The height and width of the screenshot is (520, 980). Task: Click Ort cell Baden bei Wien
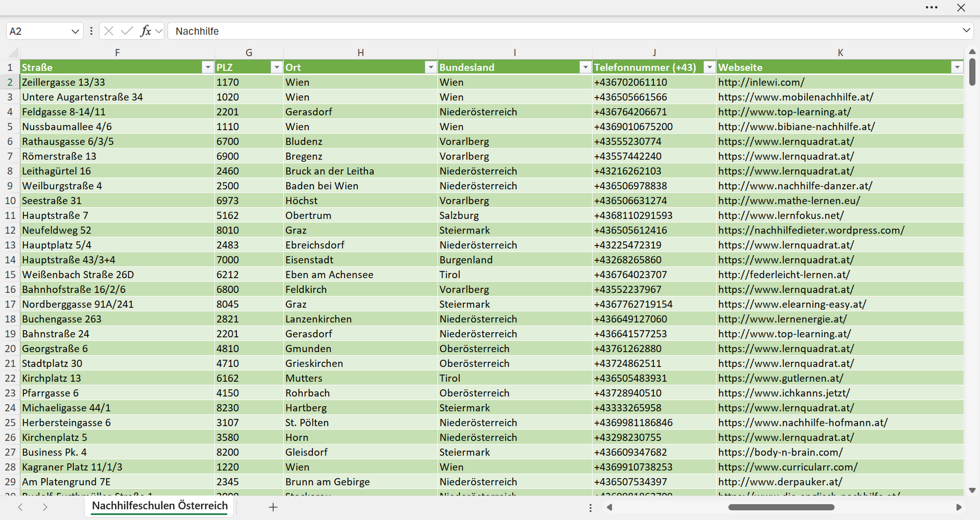[x=360, y=186]
